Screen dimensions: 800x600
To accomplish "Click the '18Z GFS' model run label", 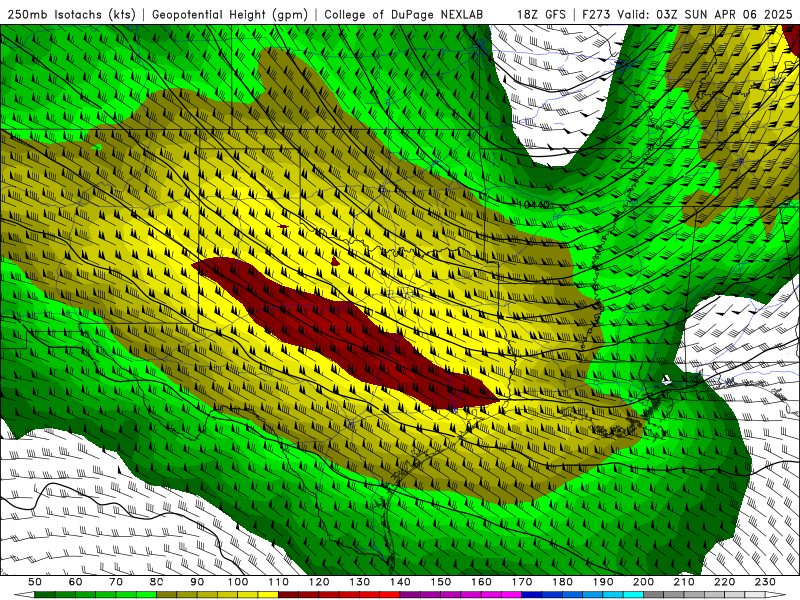I will coord(541,15).
